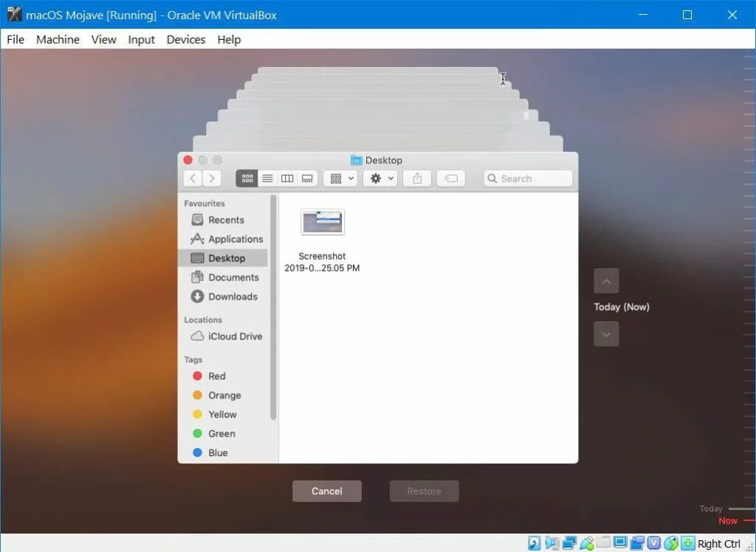The height and width of the screenshot is (552, 756).
Task: Click the Right Ctrl host key label
Action: [719, 544]
